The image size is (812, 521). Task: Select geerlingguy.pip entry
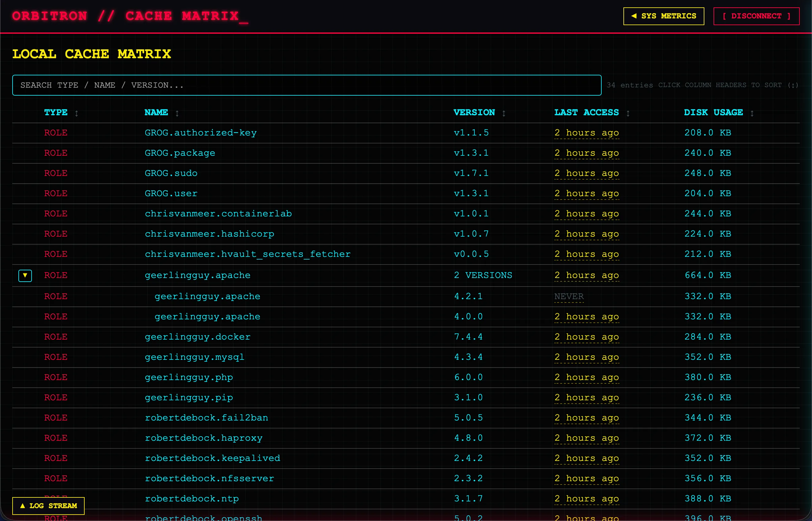[189, 397]
